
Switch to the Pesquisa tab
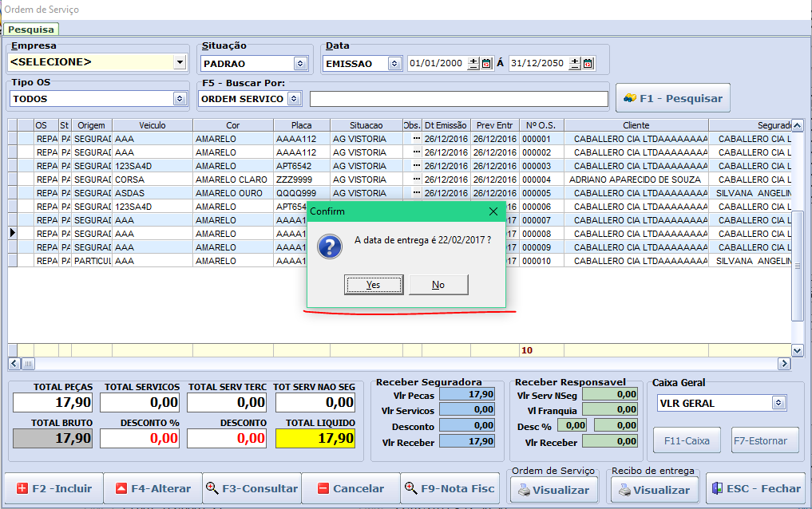31,30
